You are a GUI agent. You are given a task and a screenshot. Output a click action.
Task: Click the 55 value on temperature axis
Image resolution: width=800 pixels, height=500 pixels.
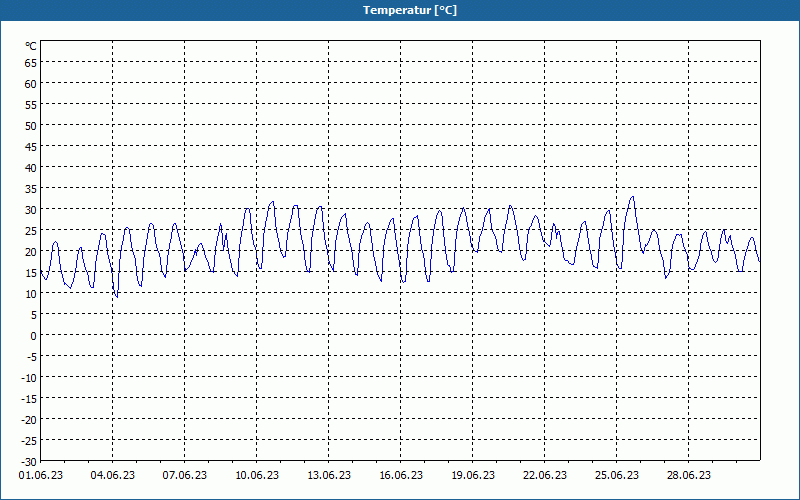(x=31, y=105)
